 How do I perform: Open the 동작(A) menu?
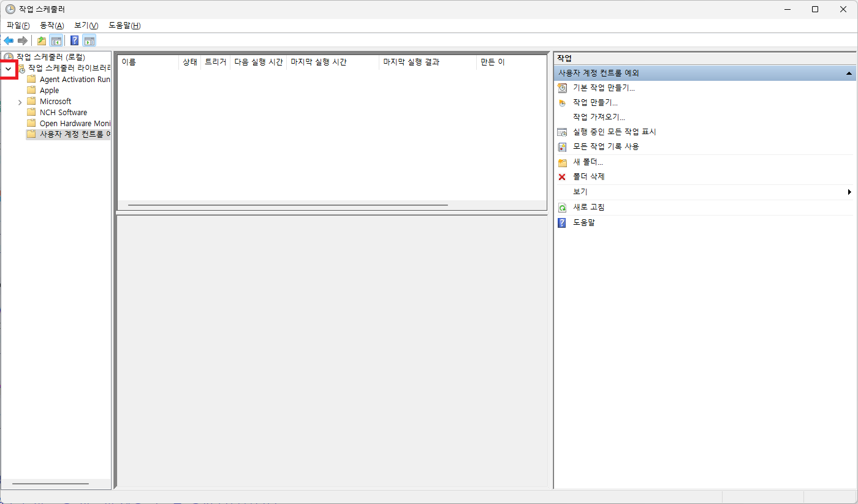[x=51, y=26]
